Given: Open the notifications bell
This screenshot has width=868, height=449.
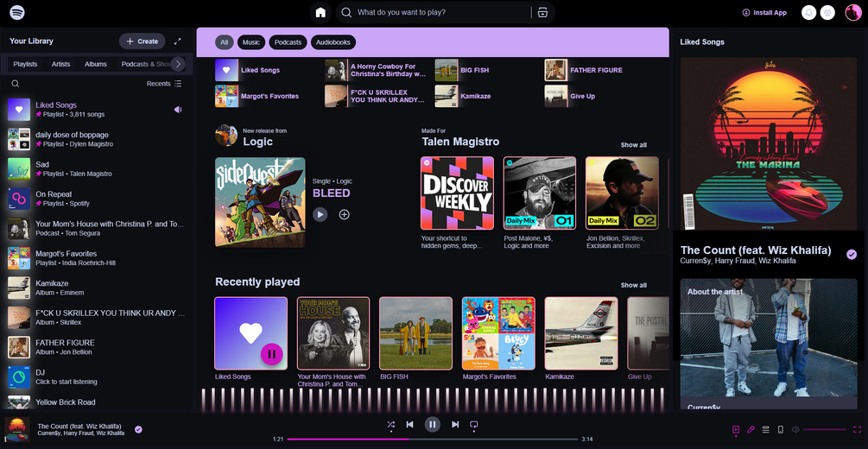Looking at the screenshot, I should coord(808,12).
